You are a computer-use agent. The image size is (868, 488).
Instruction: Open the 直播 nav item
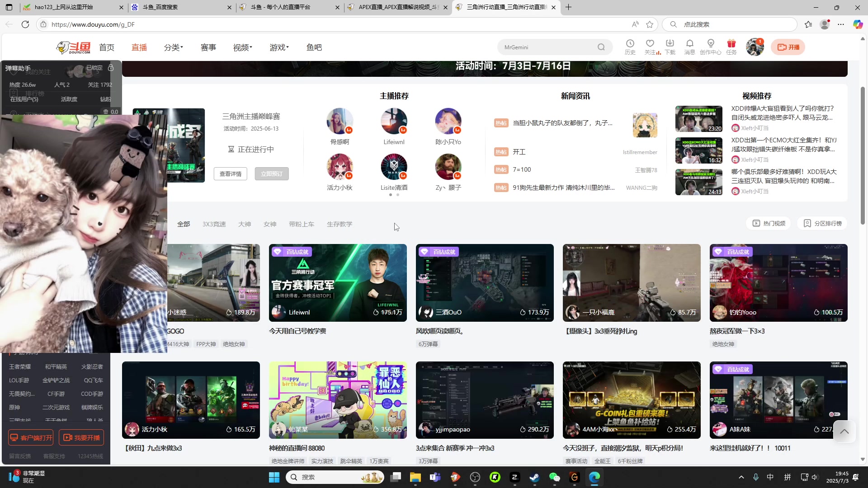(x=139, y=47)
